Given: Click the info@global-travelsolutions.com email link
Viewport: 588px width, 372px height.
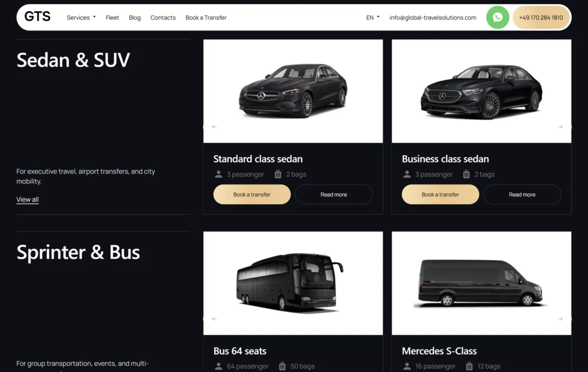Looking at the screenshot, I should click(x=433, y=18).
